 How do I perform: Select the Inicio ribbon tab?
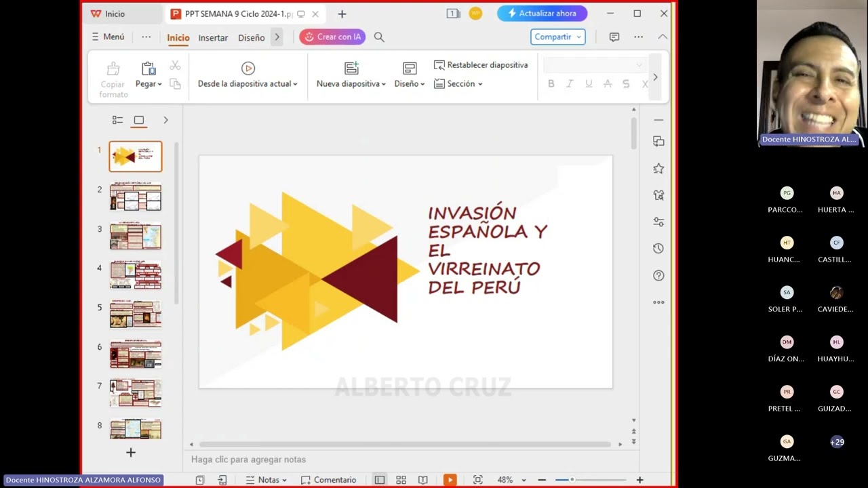pos(178,38)
